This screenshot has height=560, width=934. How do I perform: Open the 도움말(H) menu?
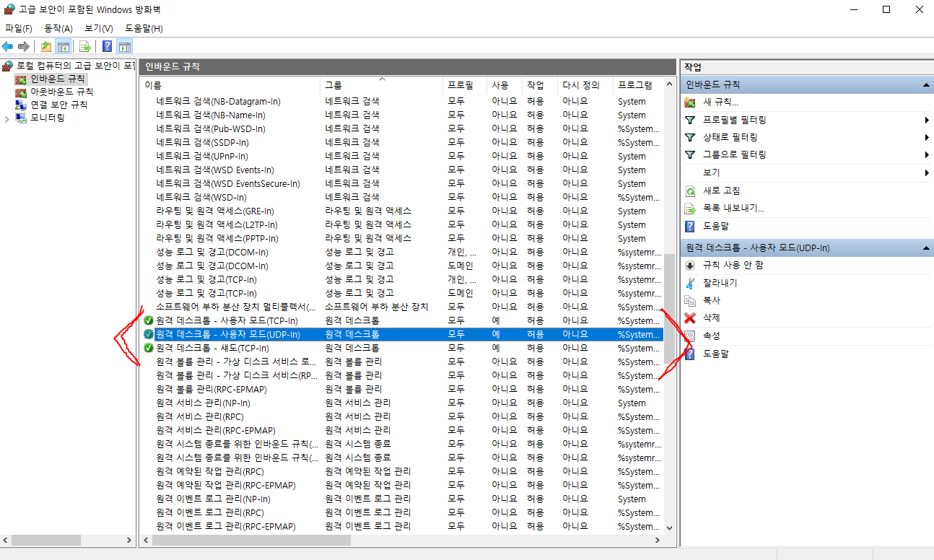pyautogui.click(x=144, y=28)
